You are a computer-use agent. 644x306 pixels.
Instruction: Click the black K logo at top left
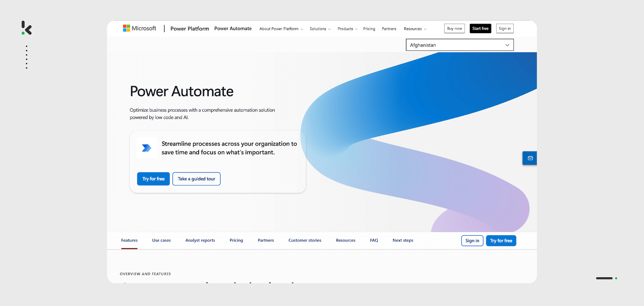27,28
